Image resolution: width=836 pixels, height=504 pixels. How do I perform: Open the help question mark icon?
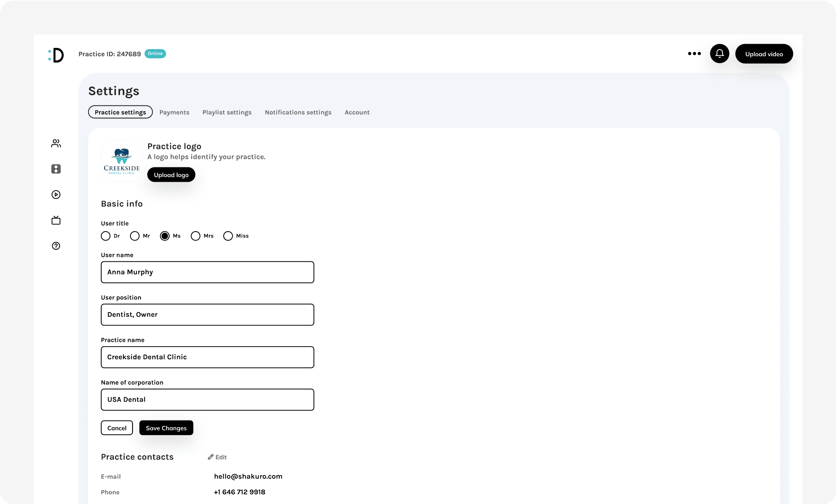point(56,246)
